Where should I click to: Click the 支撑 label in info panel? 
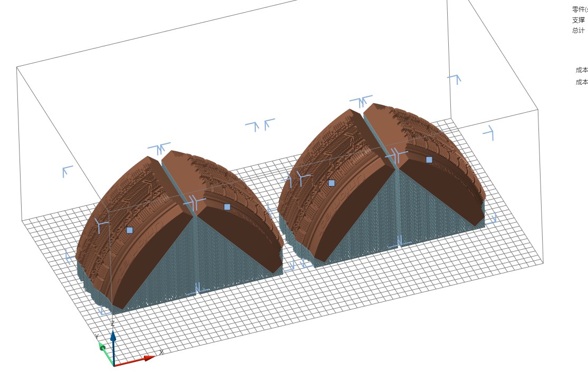[579, 20]
